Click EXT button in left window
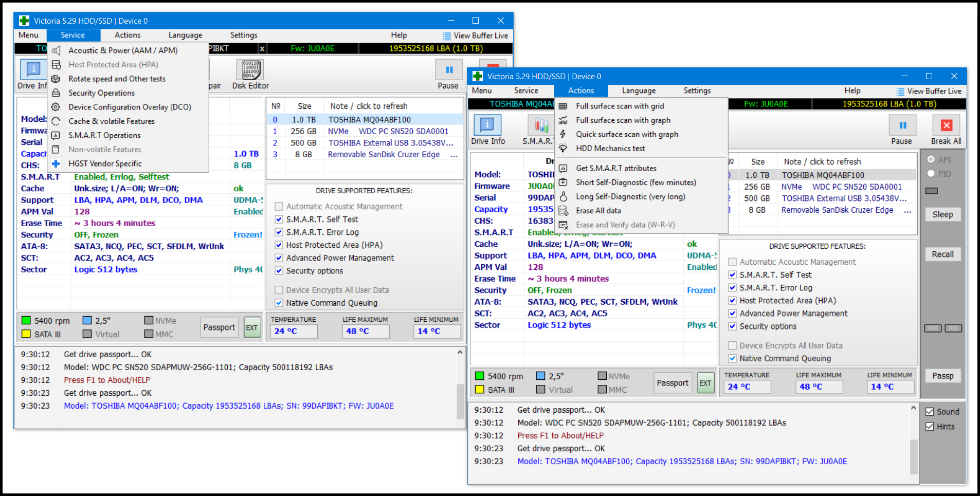 pos(252,327)
